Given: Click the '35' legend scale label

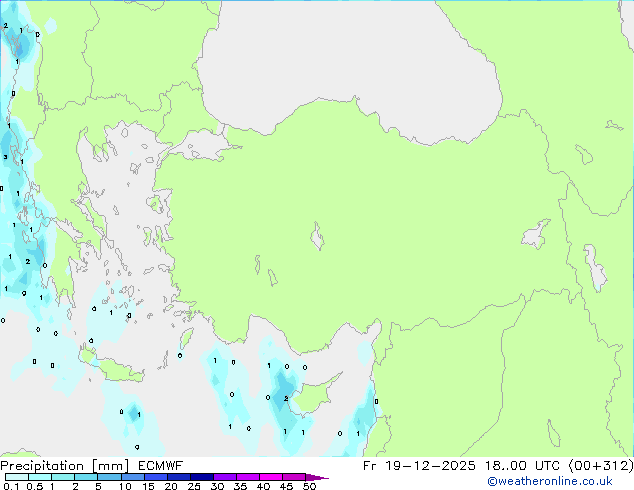Looking at the screenshot, I should 240,486.
